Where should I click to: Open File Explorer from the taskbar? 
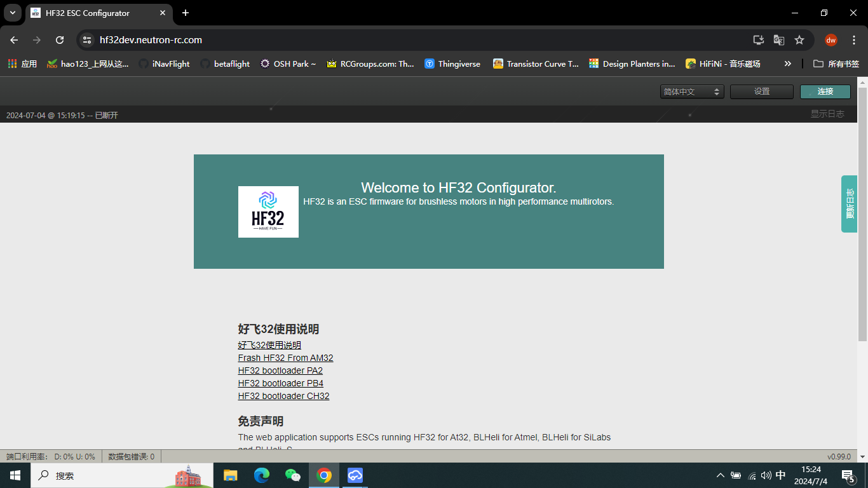(230, 475)
